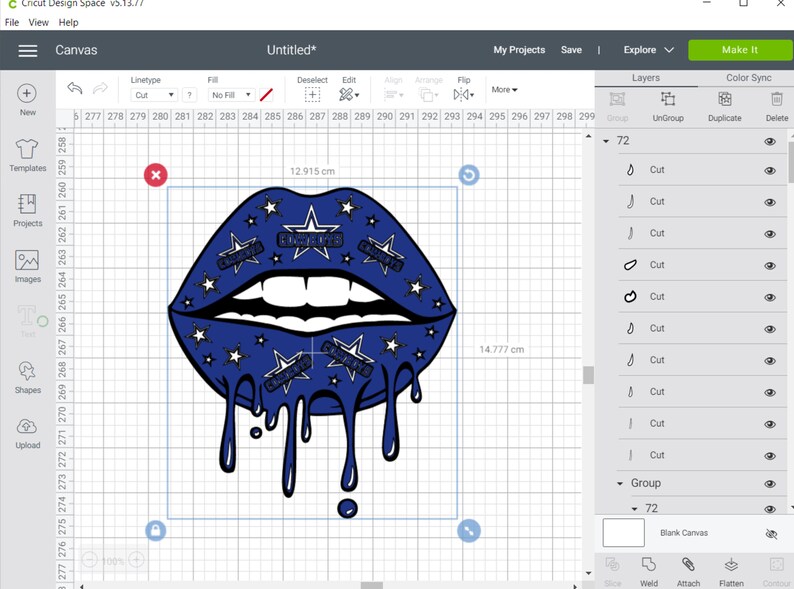Show the Blank Canvas layer
The image size is (794, 589).
[771, 534]
